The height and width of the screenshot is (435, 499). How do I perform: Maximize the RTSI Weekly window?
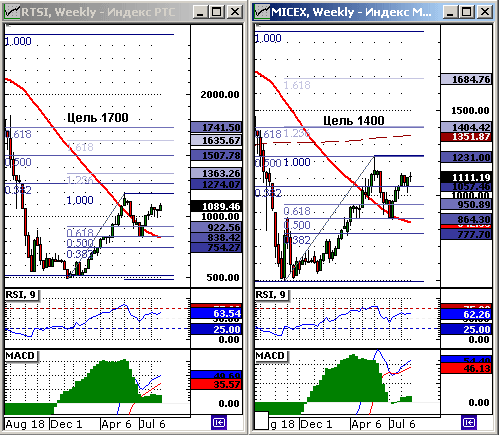tap(217, 12)
